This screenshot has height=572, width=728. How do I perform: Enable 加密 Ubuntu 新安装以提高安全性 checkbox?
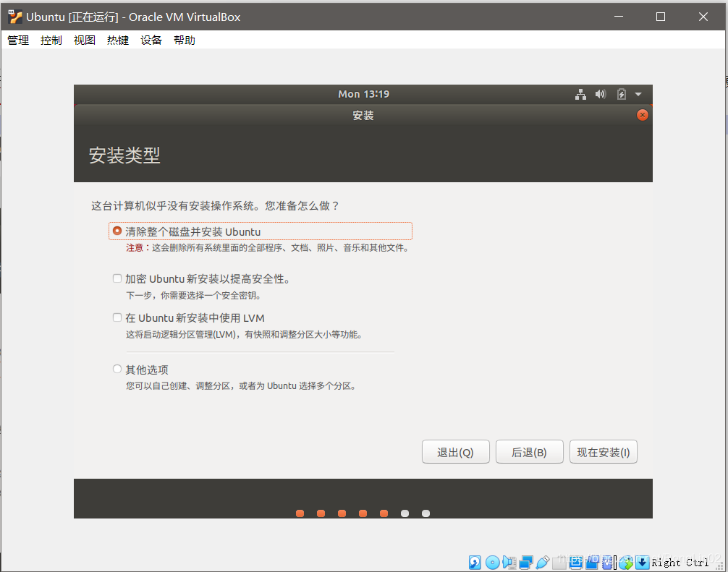pos(117,278)
